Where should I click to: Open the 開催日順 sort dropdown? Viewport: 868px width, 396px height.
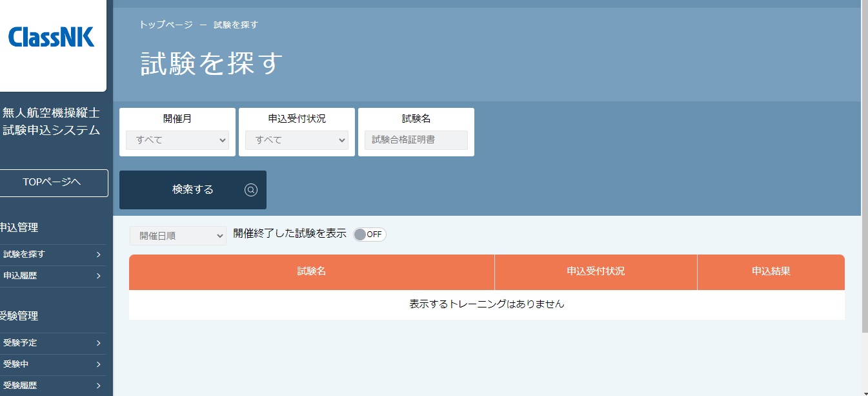178,236
